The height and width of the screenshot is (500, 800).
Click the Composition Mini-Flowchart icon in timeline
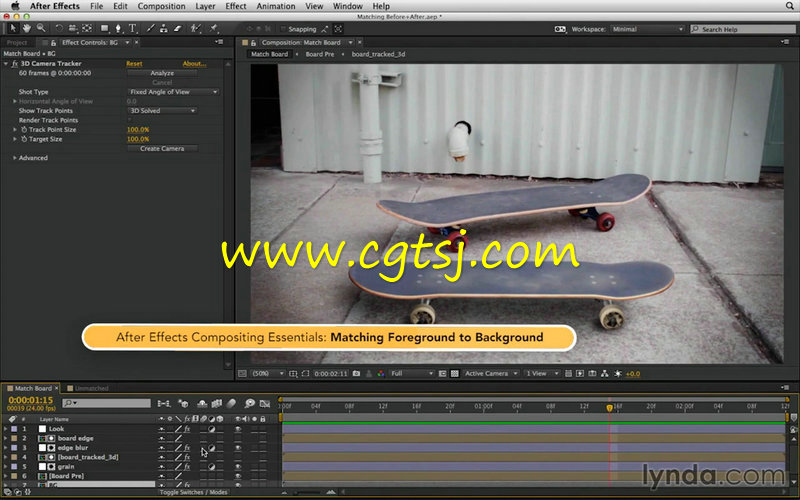click(163, 404)
